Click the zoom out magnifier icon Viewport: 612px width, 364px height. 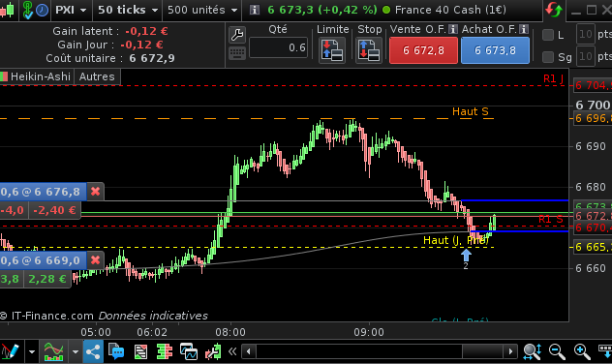click(x=557, y=351)
